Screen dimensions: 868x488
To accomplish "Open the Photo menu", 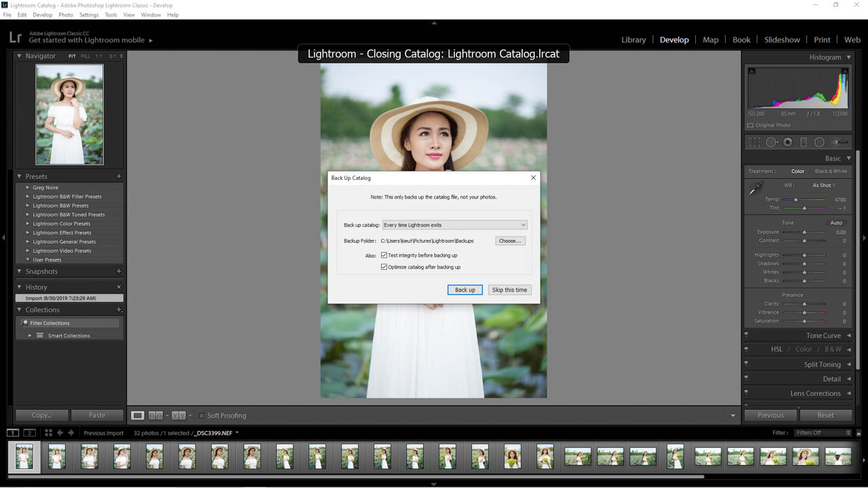I will [x=66, y=14].
